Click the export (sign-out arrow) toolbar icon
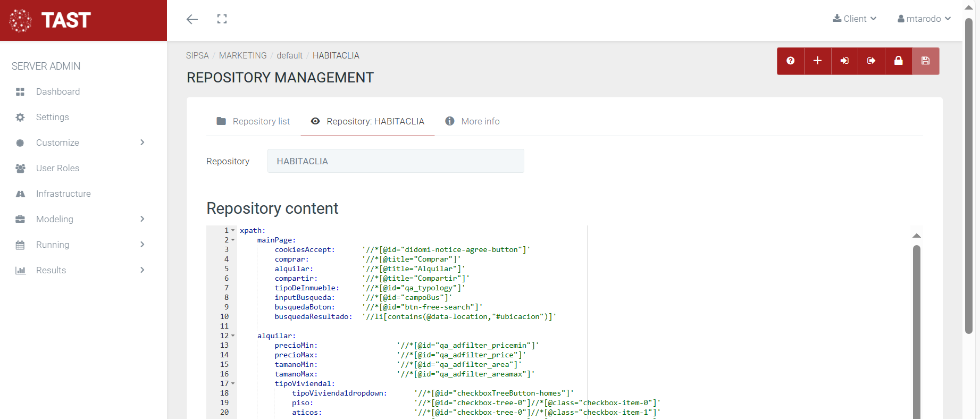The image size is (980, 419). click(x=871, y=61)
